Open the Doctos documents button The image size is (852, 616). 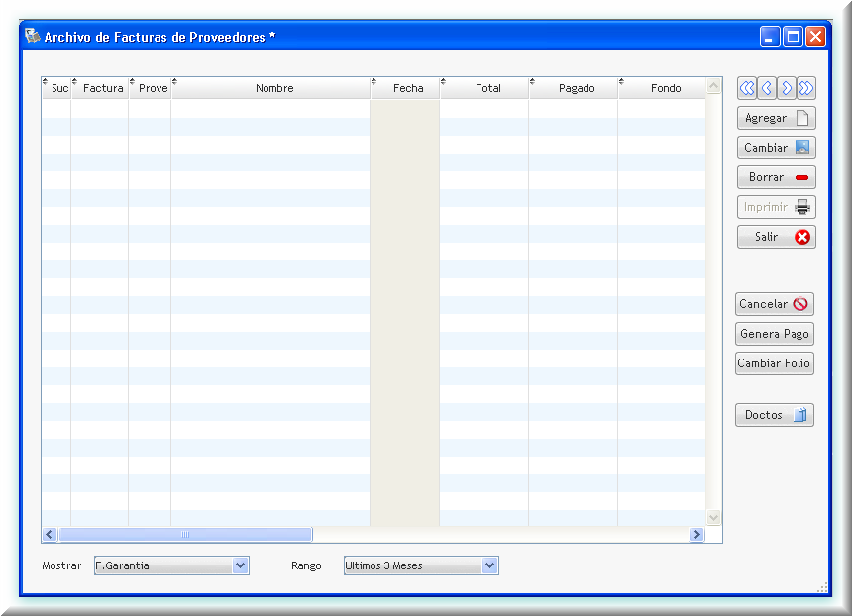775,415
